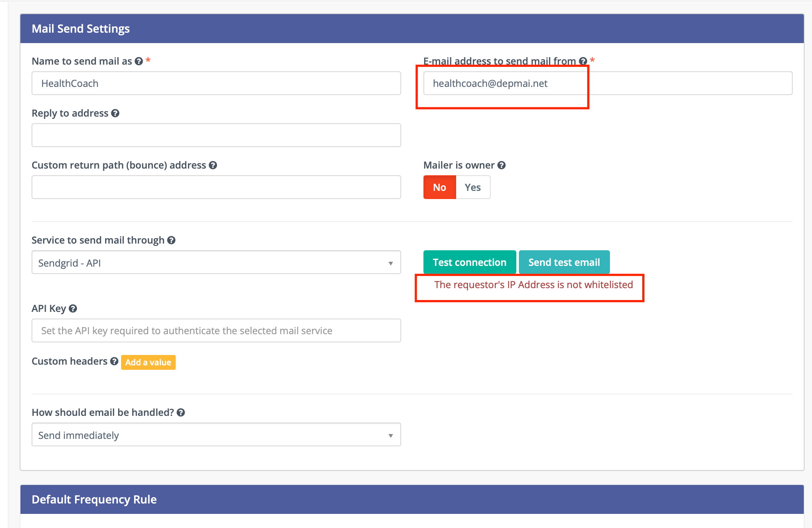Open the Custom headers help icon
Viewport: 812px width, 528px height.
(114, 361)
